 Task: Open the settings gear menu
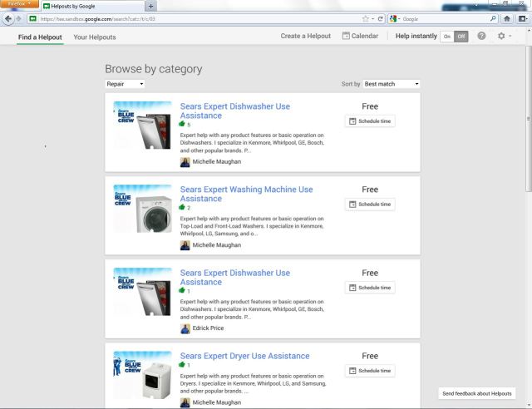pyautogui.click(x=502, y=37)
